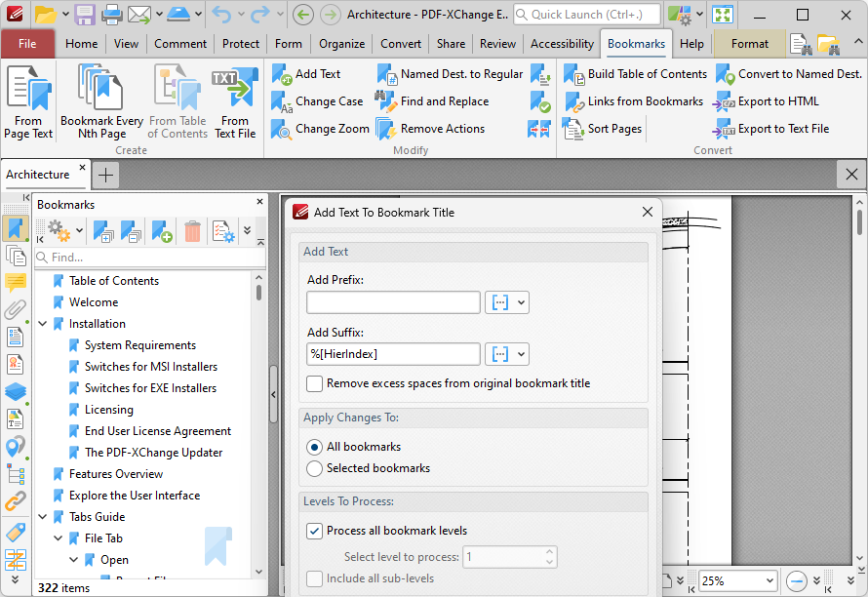868x597 pixels.
Task: Click the Add Suffix text field
Action: pyautogui.click(x=393, y=354)
